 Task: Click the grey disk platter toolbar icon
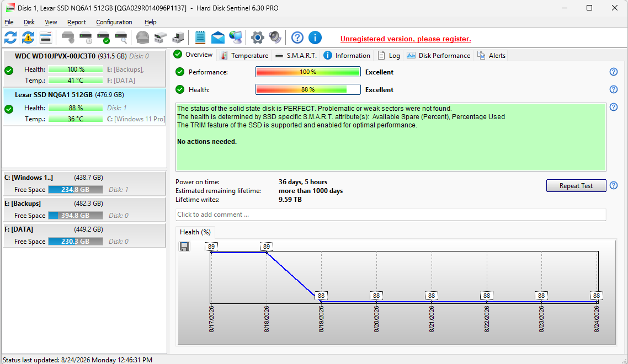[x=142, y=38]
